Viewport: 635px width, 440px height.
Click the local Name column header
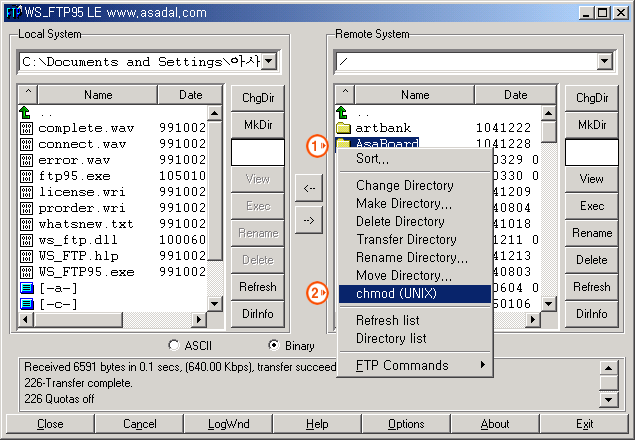[x=98, y=95]
